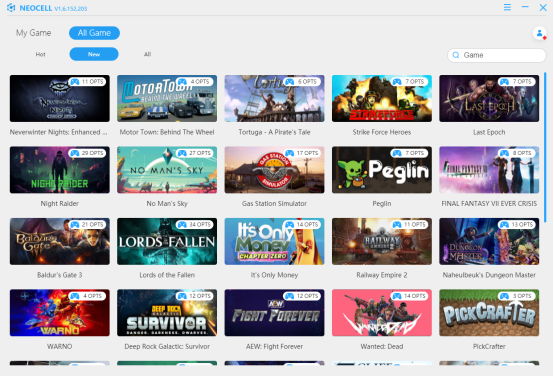Click the 27 OPTS badge on No Man's Sky

195,153
